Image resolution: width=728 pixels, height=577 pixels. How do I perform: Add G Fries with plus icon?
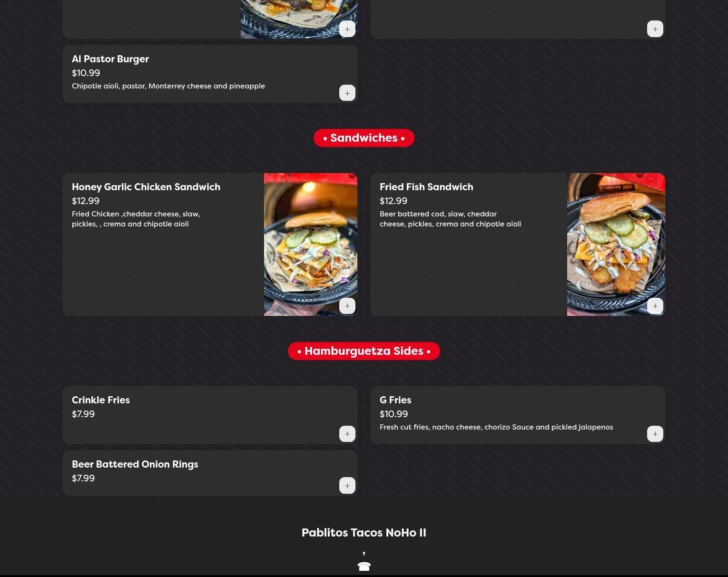(x=655, y=434)
